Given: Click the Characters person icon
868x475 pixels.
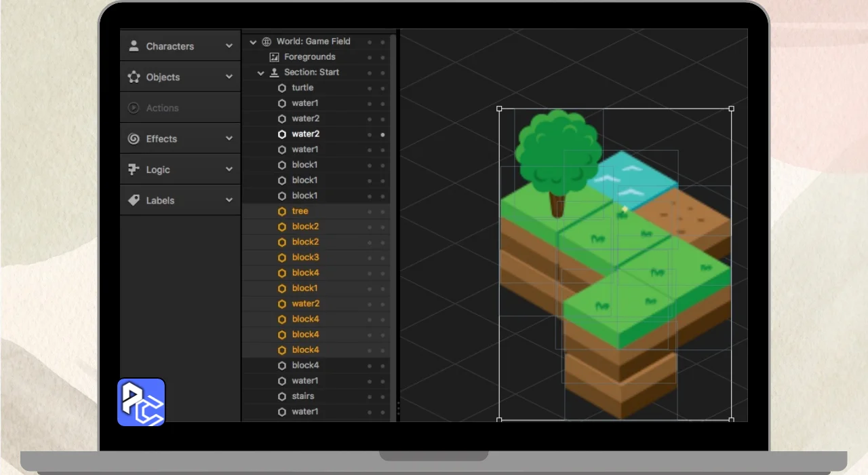Looking at the screenshot, I should coord(134,46).
